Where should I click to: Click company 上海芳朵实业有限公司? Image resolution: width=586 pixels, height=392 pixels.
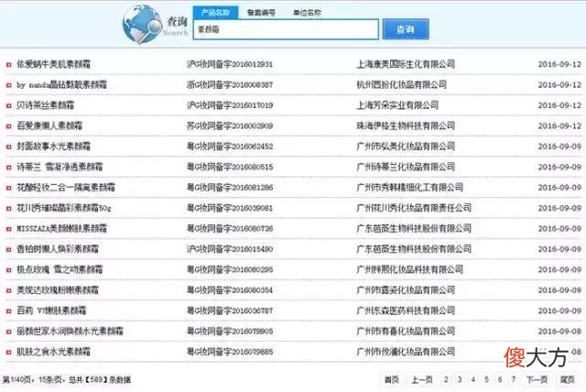[x=397, y=105]
